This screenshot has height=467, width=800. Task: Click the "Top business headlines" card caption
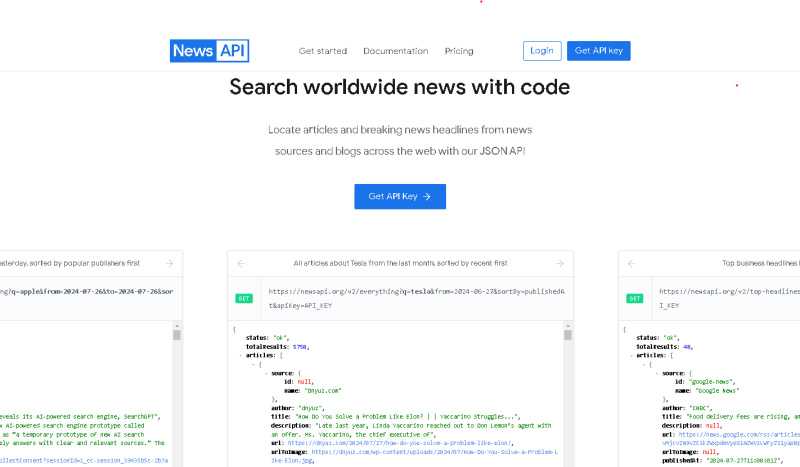[x=761, y=263]
